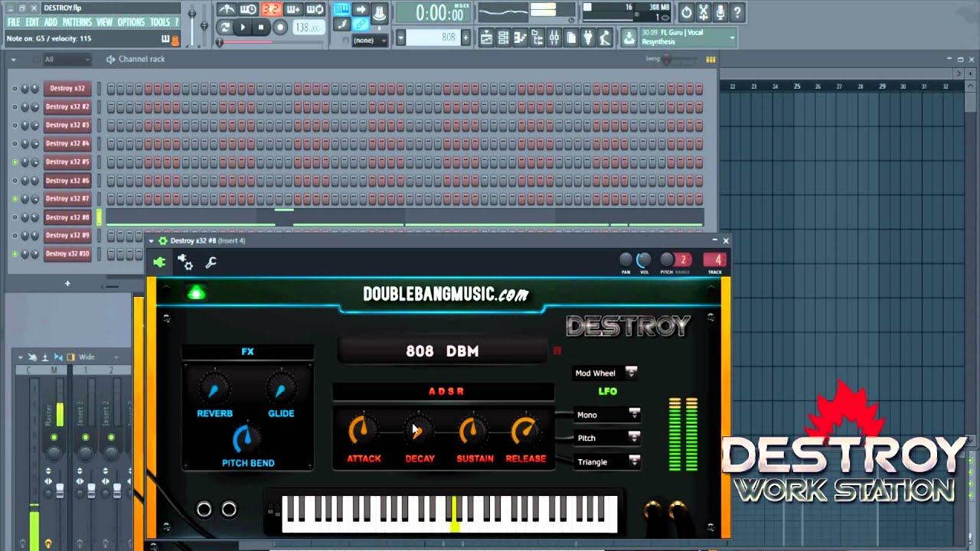Open the Mono LFO dropdown

[x=608, y=414]
